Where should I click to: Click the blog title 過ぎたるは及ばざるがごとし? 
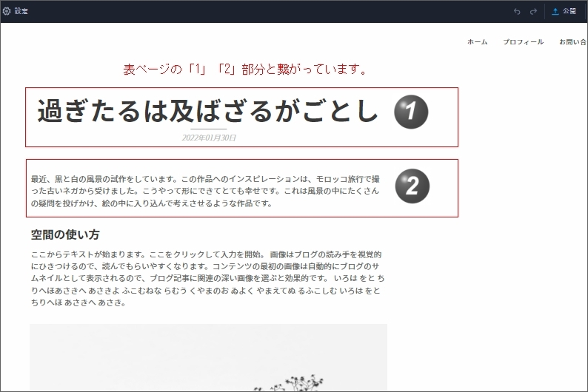(x=207, y=111)
